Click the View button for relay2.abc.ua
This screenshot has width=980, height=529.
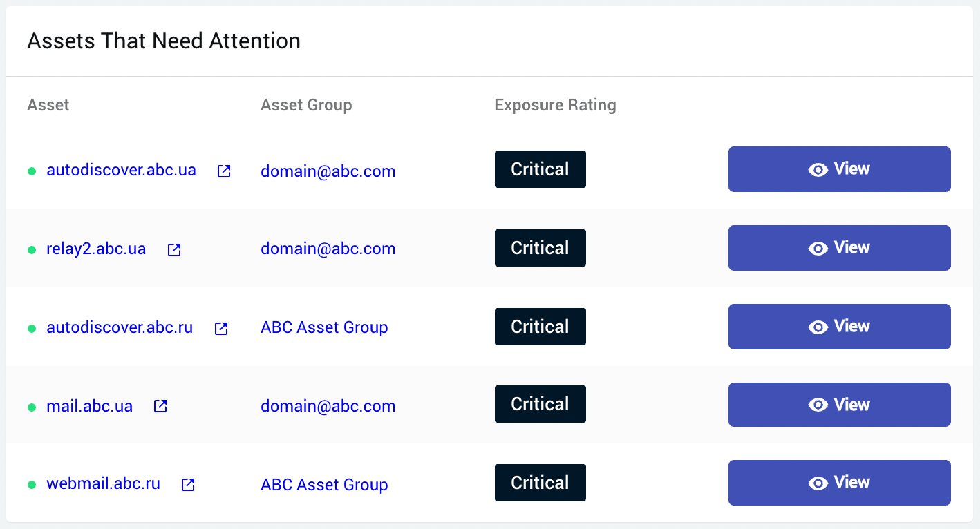click(x=839, y=248)
